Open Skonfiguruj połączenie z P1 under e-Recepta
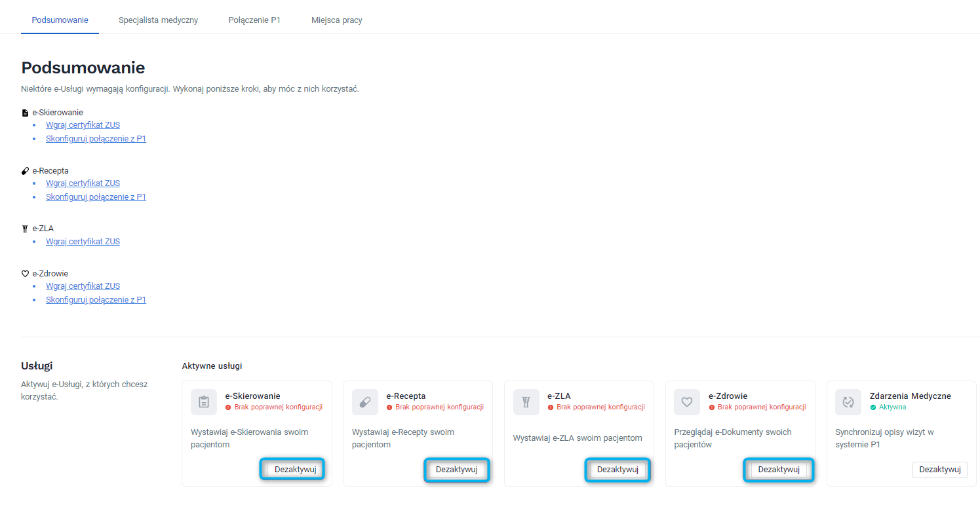 [96, 196]
